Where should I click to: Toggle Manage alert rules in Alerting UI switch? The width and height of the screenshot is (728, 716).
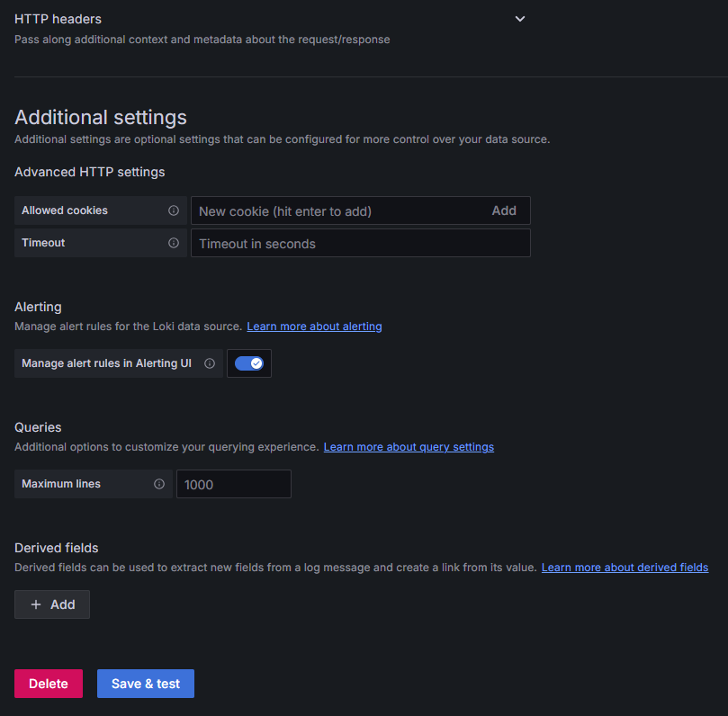point(249,363)
